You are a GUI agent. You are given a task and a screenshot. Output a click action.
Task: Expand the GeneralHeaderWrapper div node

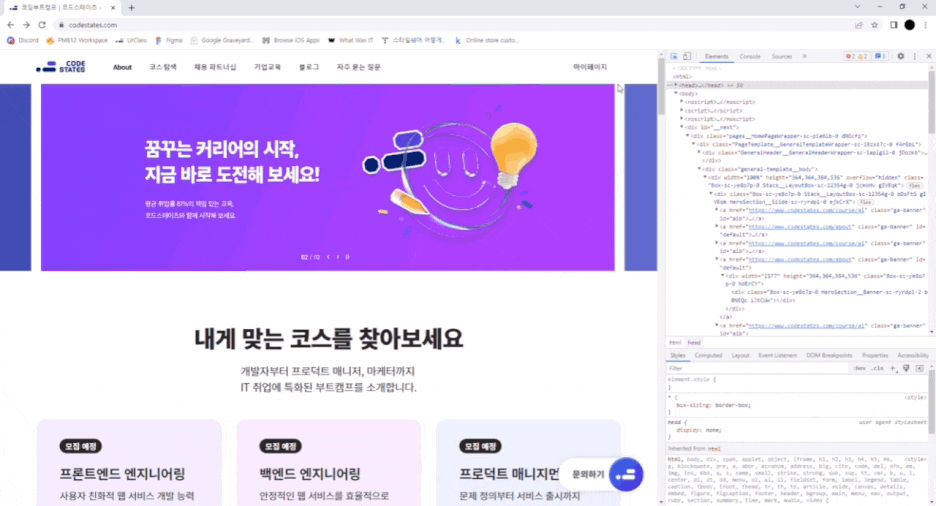699,152
